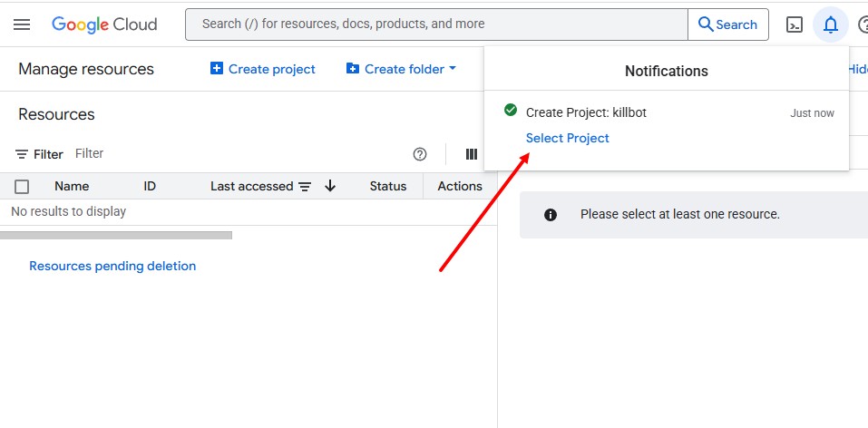
Task: Click Create project
Action: pyautogui.click(x=263, y=69)
